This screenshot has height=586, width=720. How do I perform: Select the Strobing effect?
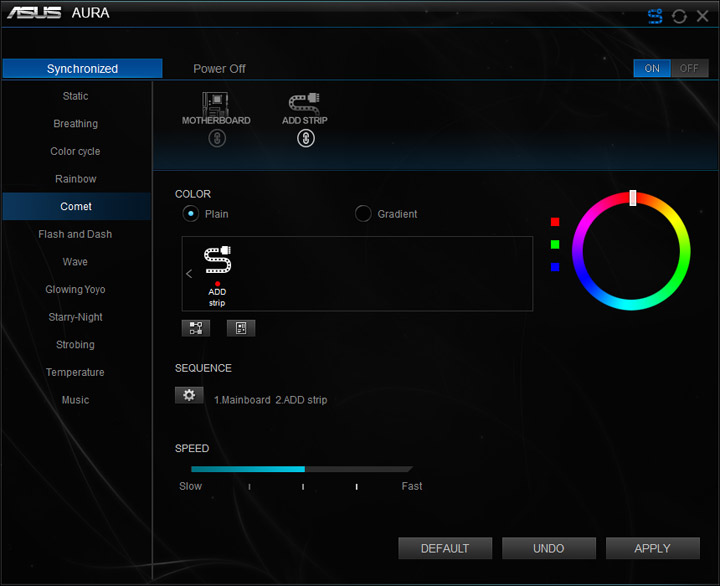(76, 344)
